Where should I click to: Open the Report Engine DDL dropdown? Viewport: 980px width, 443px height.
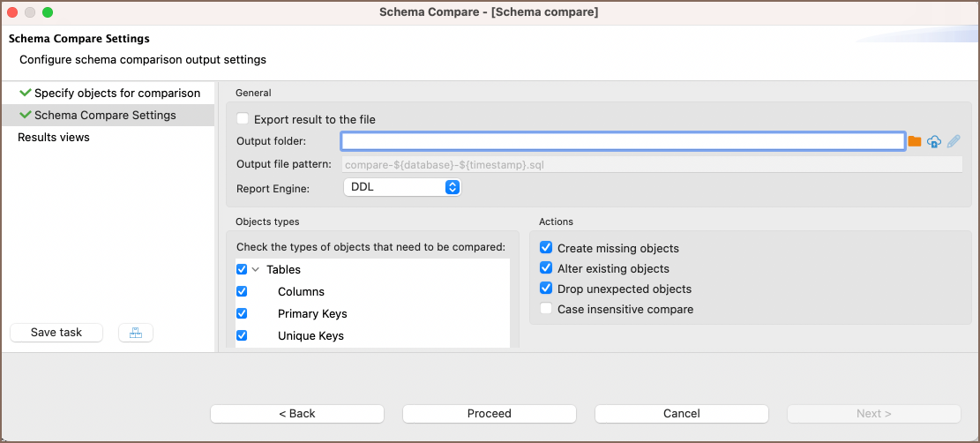coord(401,187)
